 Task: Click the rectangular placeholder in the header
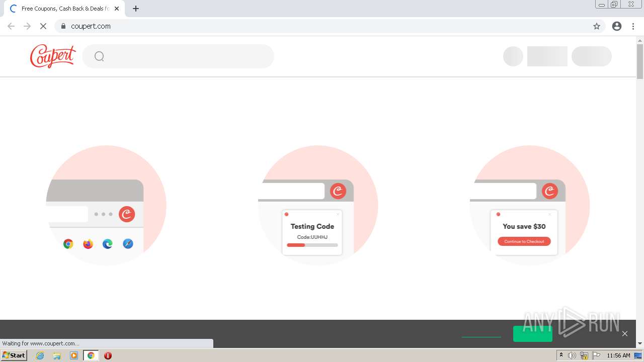(547, 56)
